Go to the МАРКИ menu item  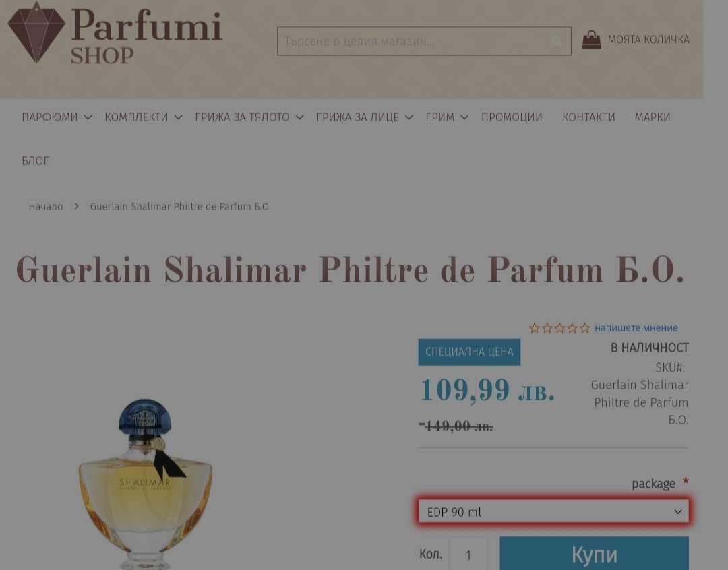tap(653, 117)
